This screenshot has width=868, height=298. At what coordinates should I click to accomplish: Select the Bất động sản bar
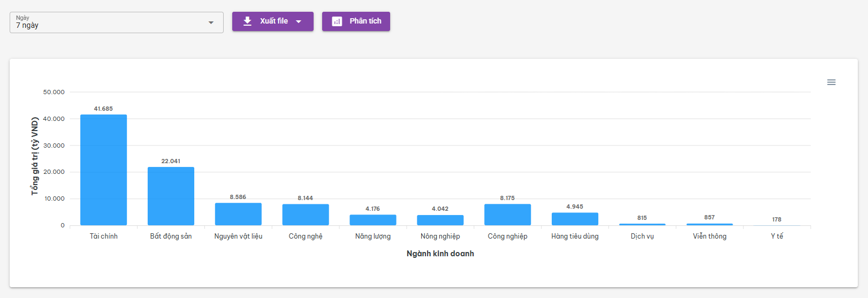pyautogui.click(x=171, y=196)
